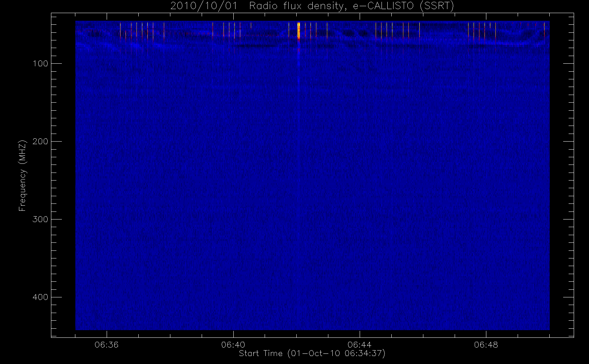The height and width of the screenshot is (364, 589).
Task: Select the '200' frequency axis label
Action: [x=40, y=142]
